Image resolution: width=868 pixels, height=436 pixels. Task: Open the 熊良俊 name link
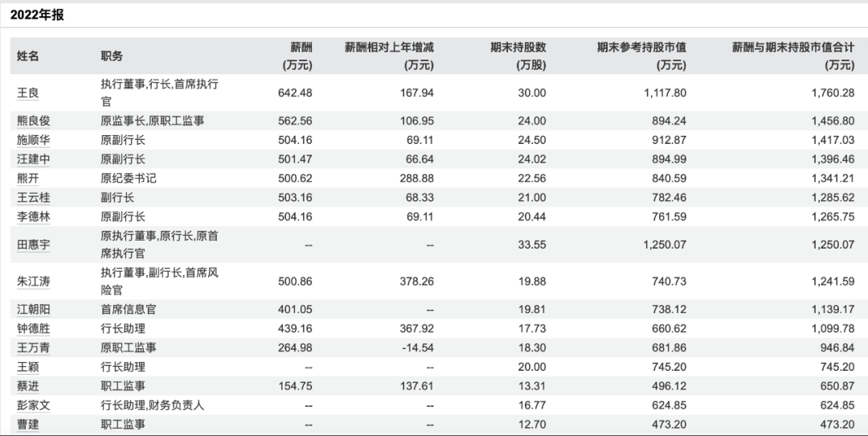pyautogui.click(x=34, y=121)
